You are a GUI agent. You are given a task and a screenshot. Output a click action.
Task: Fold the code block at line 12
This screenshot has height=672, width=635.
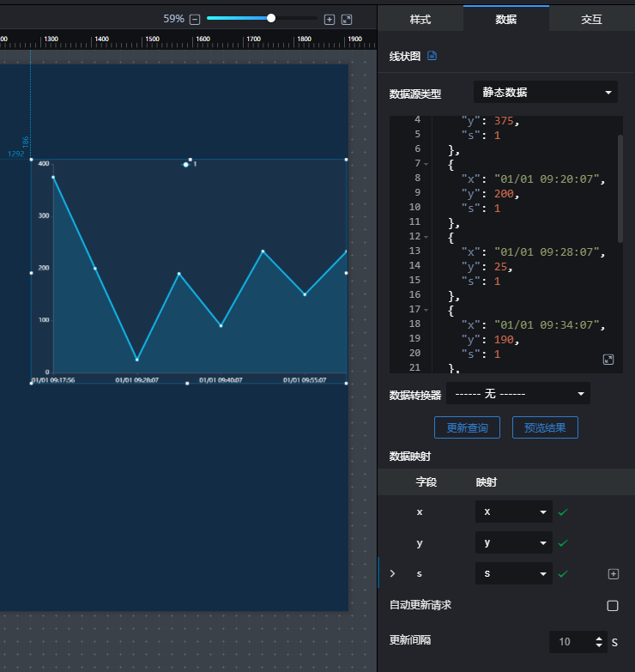tap(426, 237)
